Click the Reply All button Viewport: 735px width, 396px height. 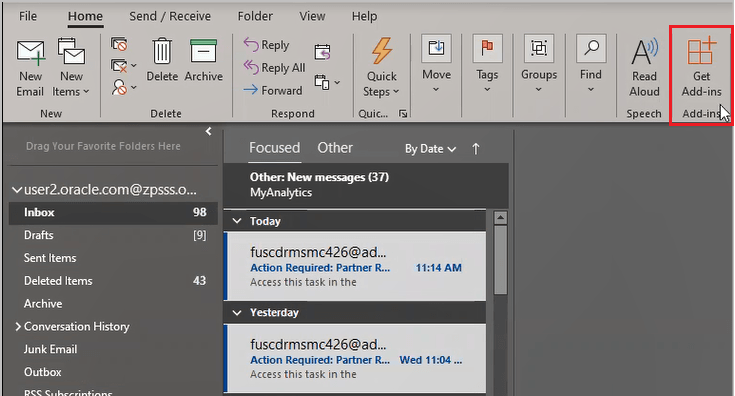pos(274,68)
